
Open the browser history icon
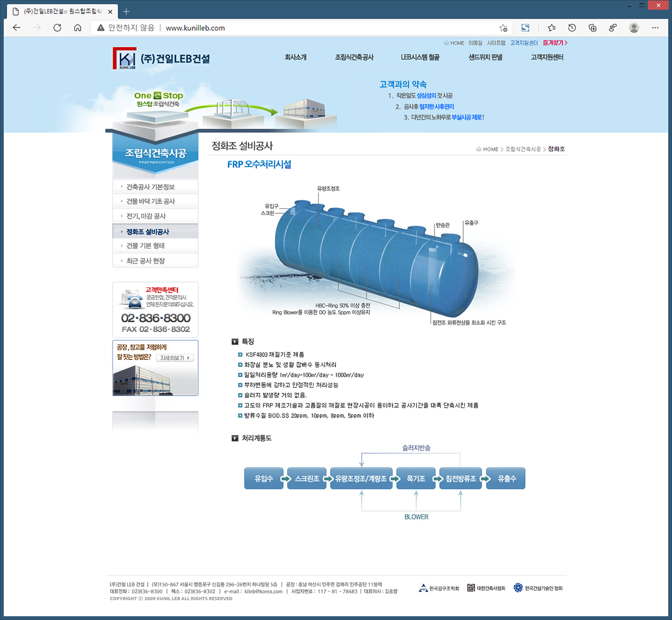point(572,28)
